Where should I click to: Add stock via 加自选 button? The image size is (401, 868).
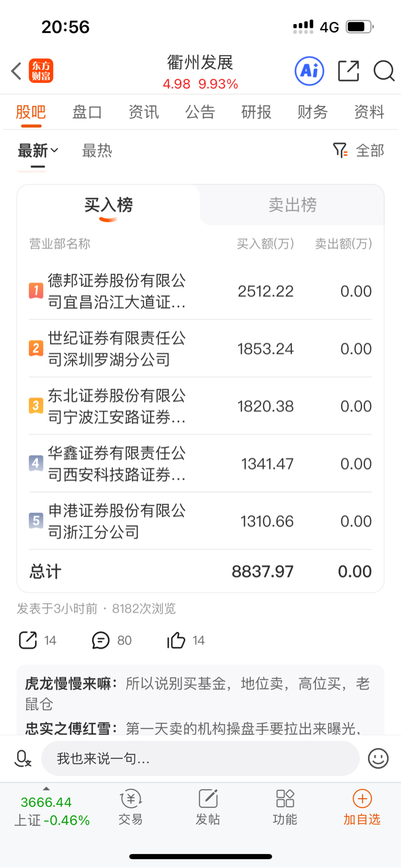click(x=362, y=807)
